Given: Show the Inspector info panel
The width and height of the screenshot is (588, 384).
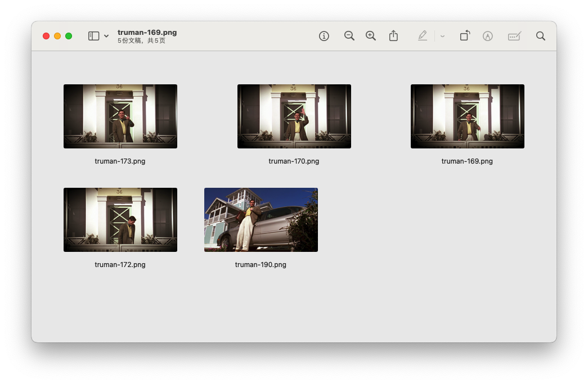Looking at the screenshot, I should 324,36.
